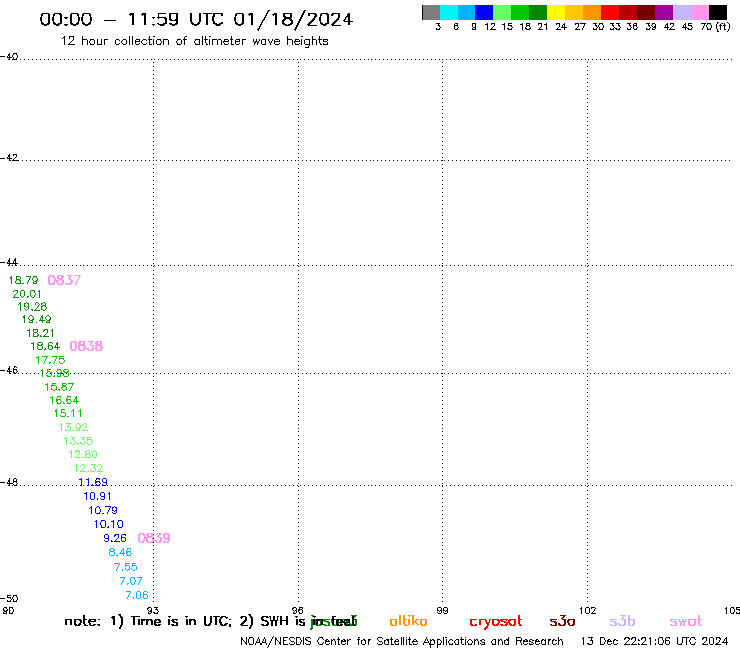Click the longitude axis label 102
The height and width of the screenshot is (650, 740).
(588, 611)
